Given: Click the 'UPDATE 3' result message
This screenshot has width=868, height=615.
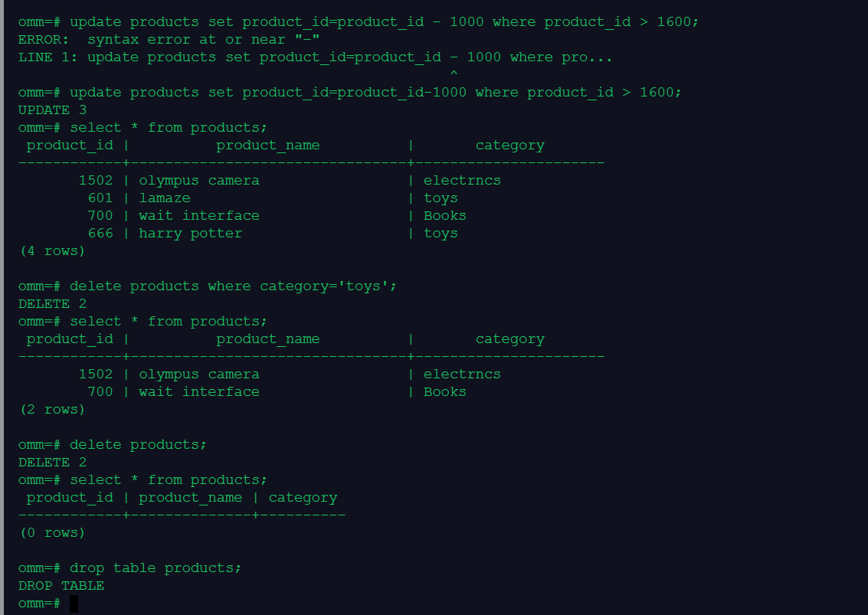Looking at the screenshot, I should [52, 110].
